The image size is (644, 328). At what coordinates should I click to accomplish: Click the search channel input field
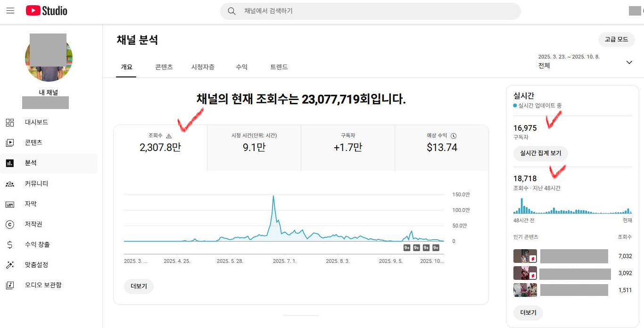point(377,11)
